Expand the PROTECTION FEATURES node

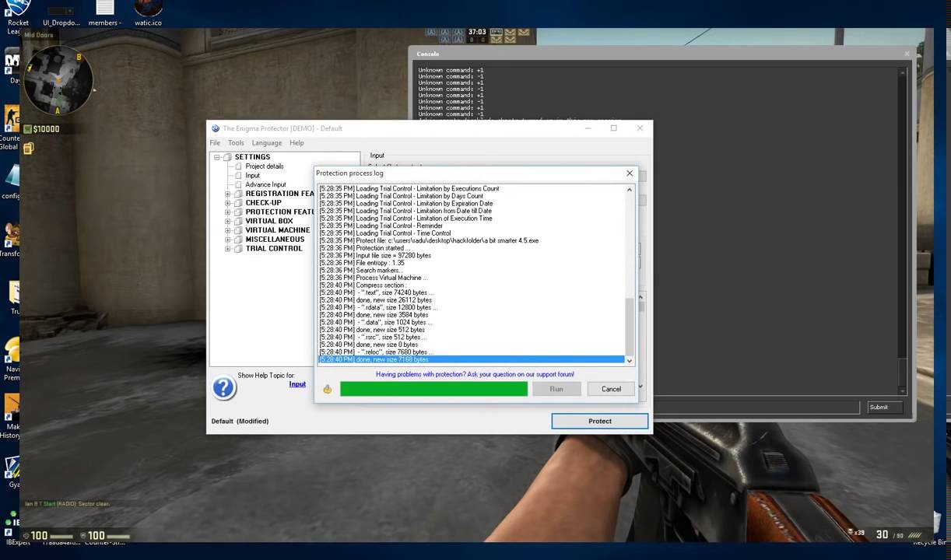(228, 212)
